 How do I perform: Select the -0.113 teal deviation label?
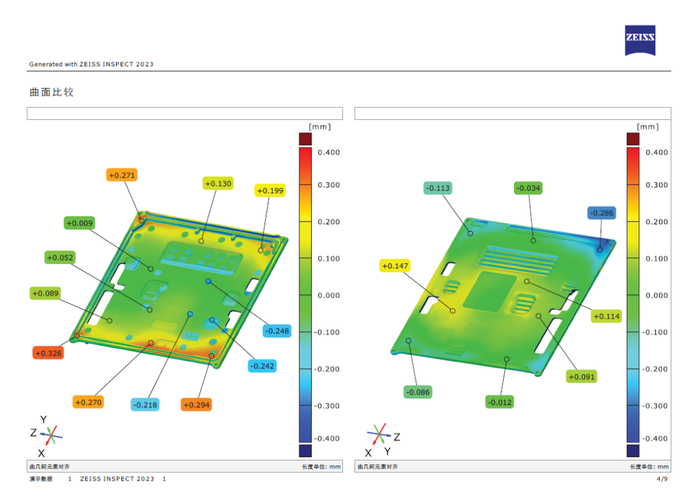(438, 188)
